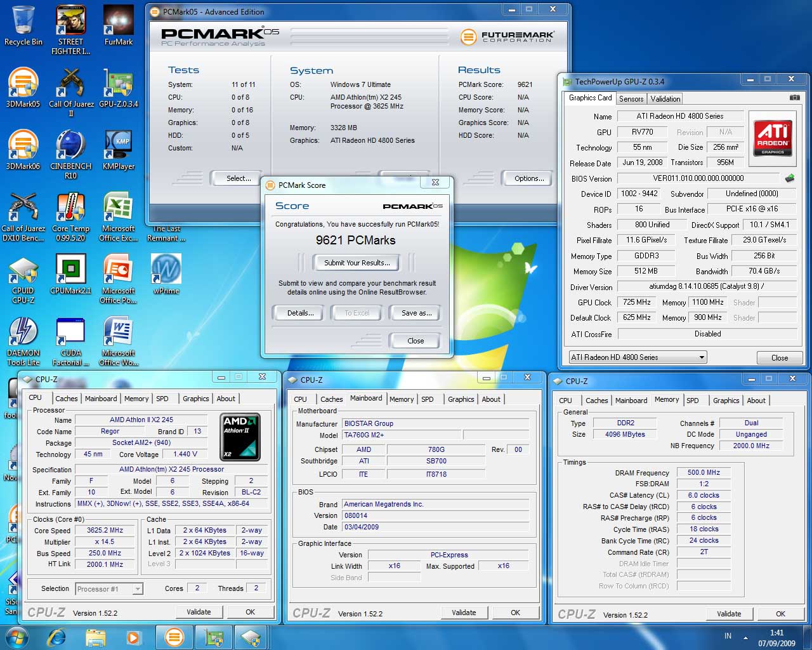
Task: Click the GPU-Z BIOS save chip icon
Action: [790, 178]
